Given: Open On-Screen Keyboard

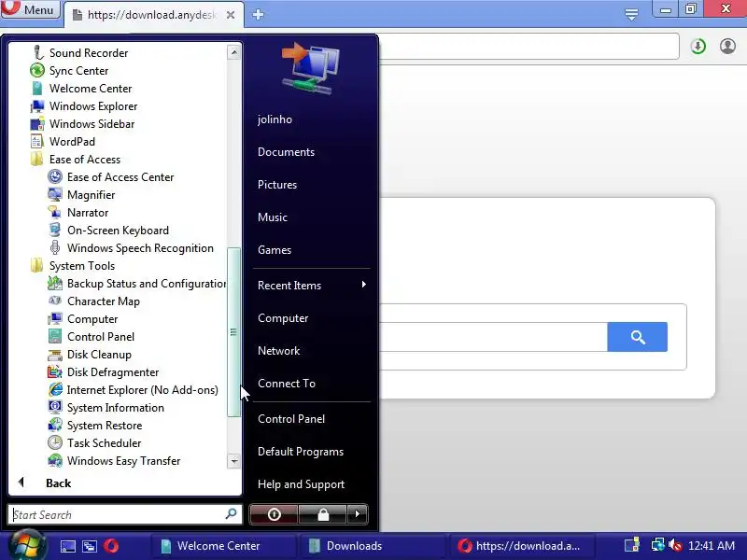Looking at the screenshot, I should pos(108,231).
